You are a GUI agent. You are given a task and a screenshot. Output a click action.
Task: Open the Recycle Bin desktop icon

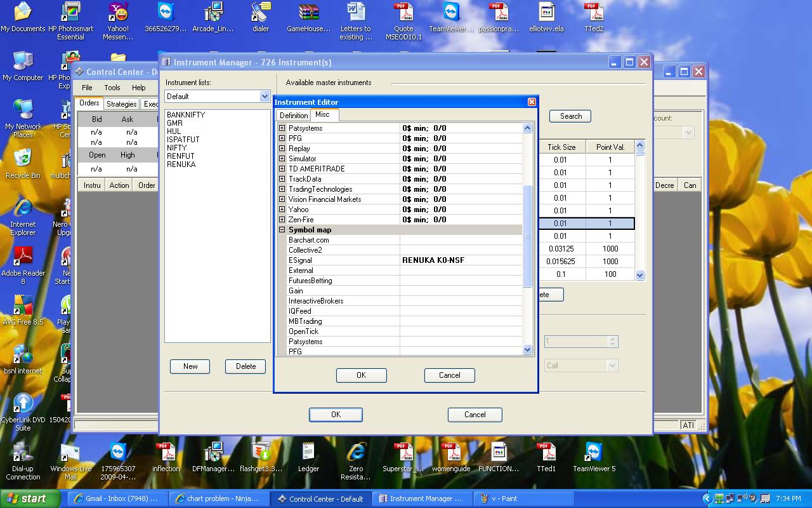tap(23, 158)
